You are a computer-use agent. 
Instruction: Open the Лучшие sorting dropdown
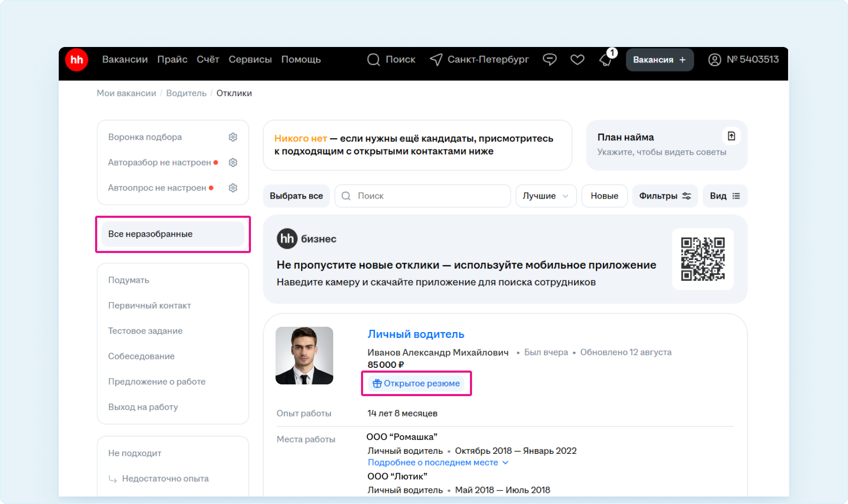[546, 196]
